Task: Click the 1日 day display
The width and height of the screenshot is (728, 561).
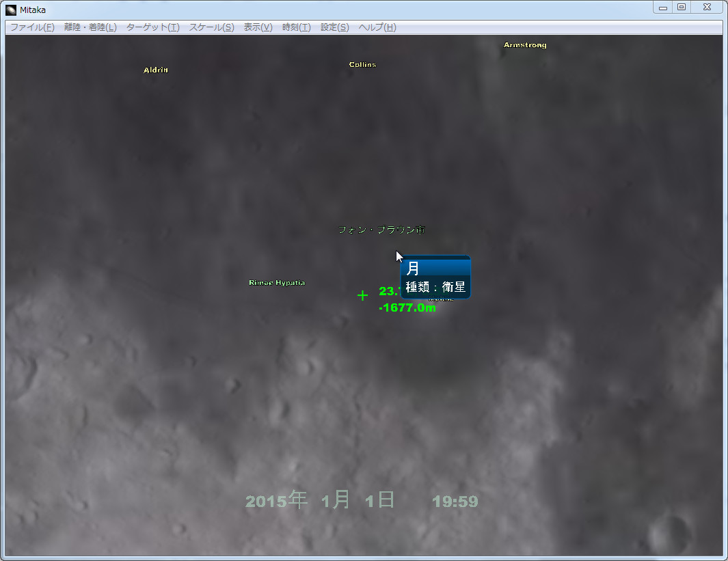Action: (x=380, y=500)
